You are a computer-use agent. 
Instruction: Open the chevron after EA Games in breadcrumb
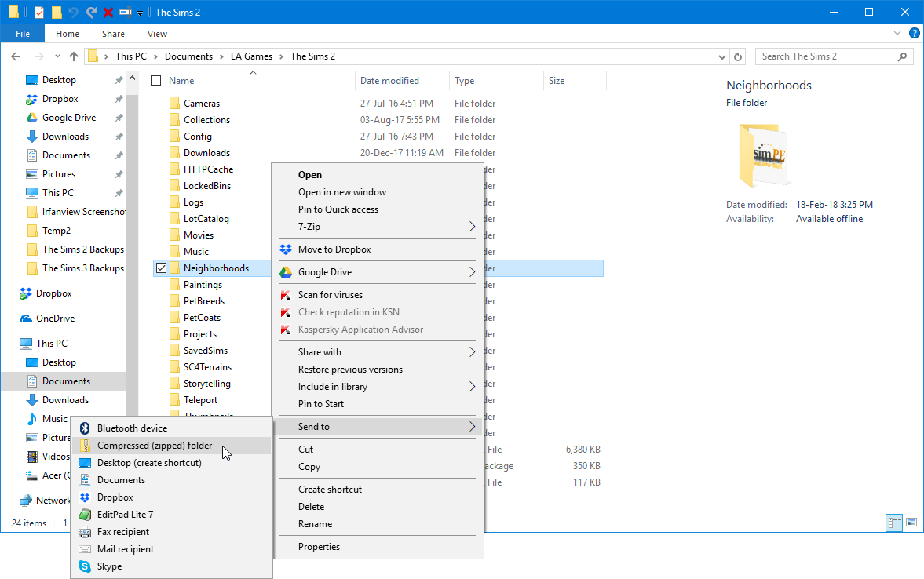pyautogui.click(x=282, y=56)
